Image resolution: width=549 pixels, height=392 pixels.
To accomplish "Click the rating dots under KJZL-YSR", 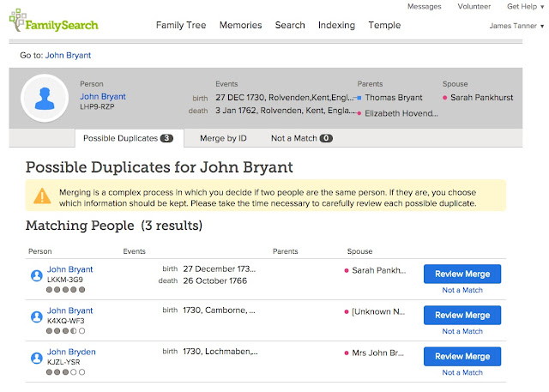I will (66, 372).
